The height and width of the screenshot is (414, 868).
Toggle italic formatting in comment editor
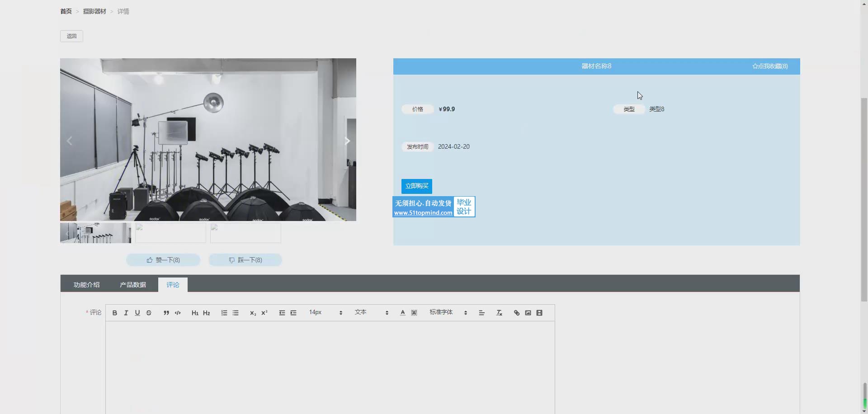[x=126, y=313]
